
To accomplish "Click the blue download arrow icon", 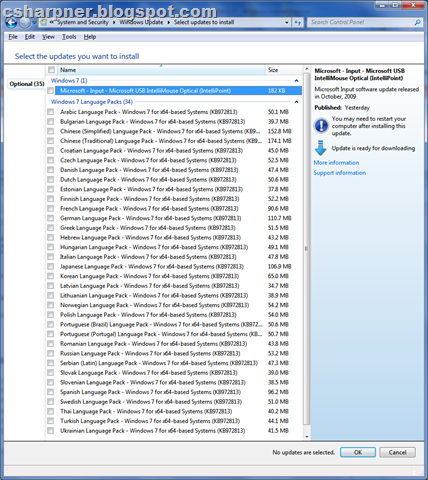I will pos(321,148).
